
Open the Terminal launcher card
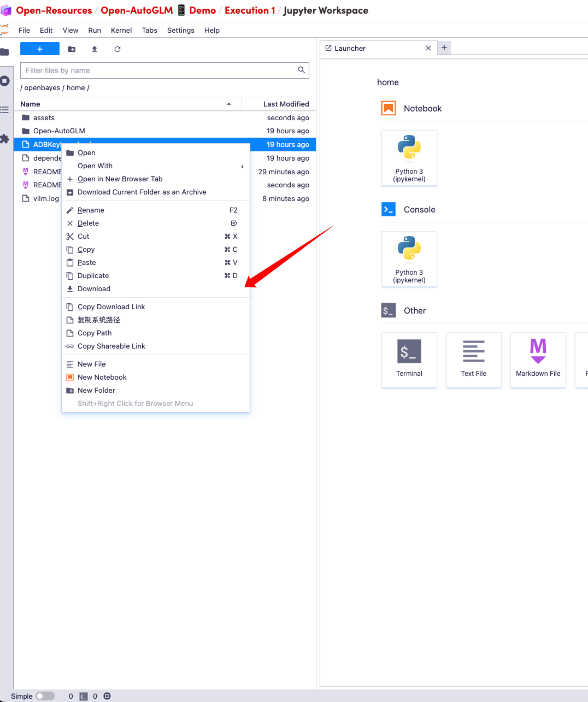pos(409,359)
